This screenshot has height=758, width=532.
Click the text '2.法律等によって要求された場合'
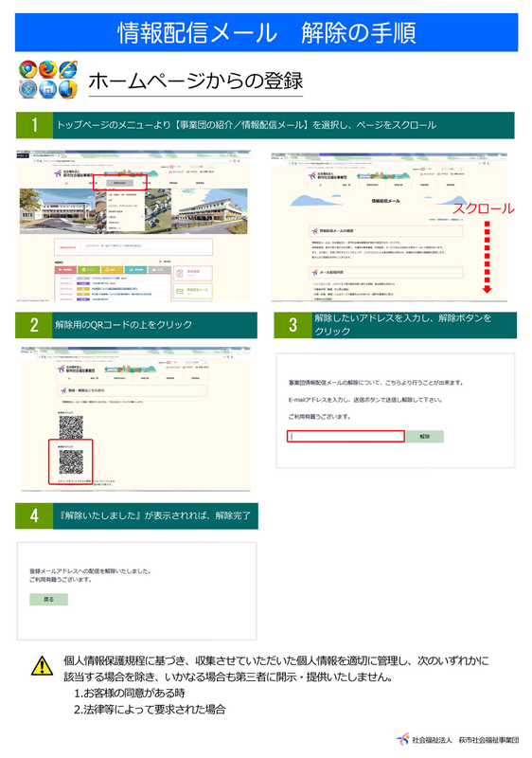pos(150,710)
